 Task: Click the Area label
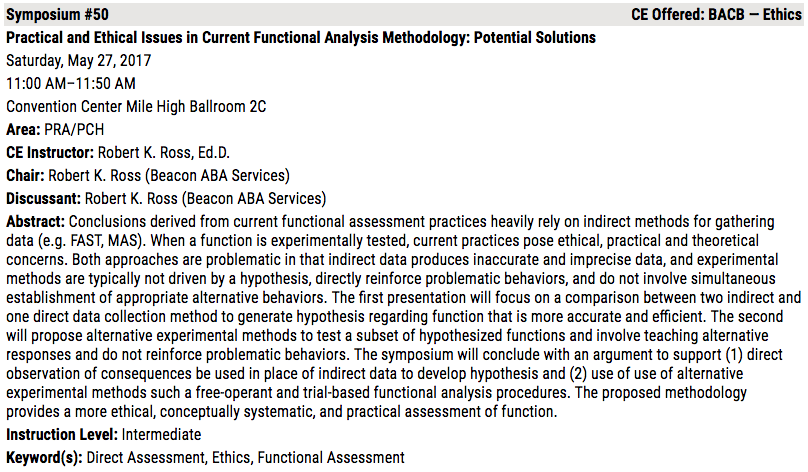[23, 129]
